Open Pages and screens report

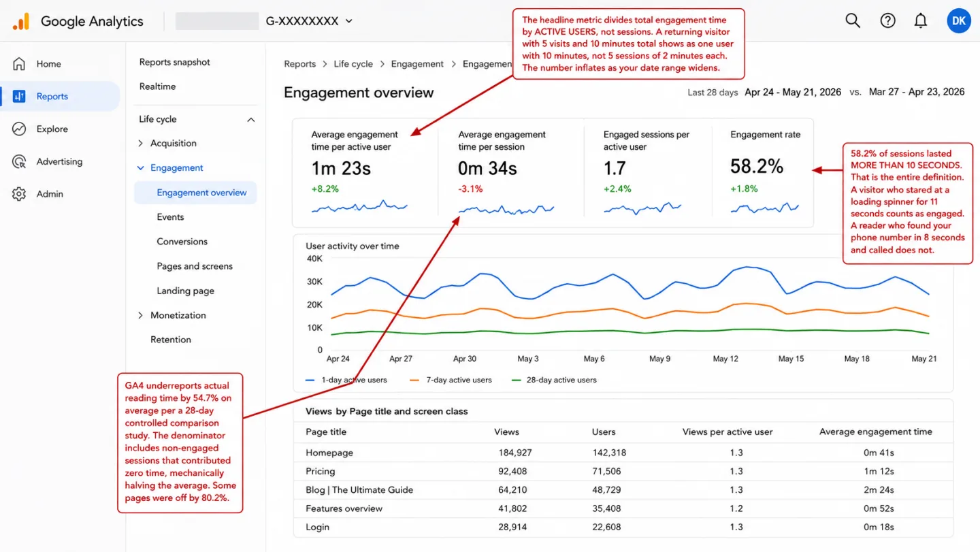click(x=195, y=266)
